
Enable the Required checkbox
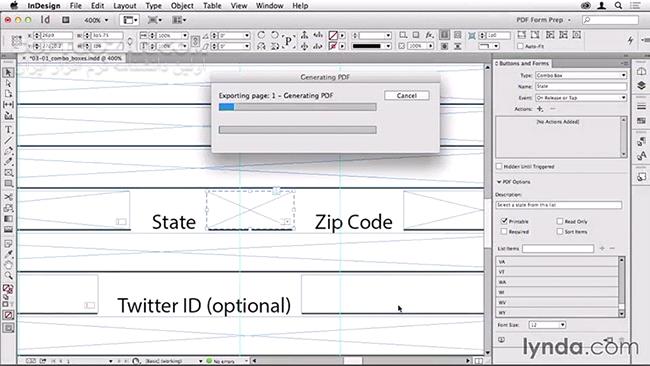[504, 231]
